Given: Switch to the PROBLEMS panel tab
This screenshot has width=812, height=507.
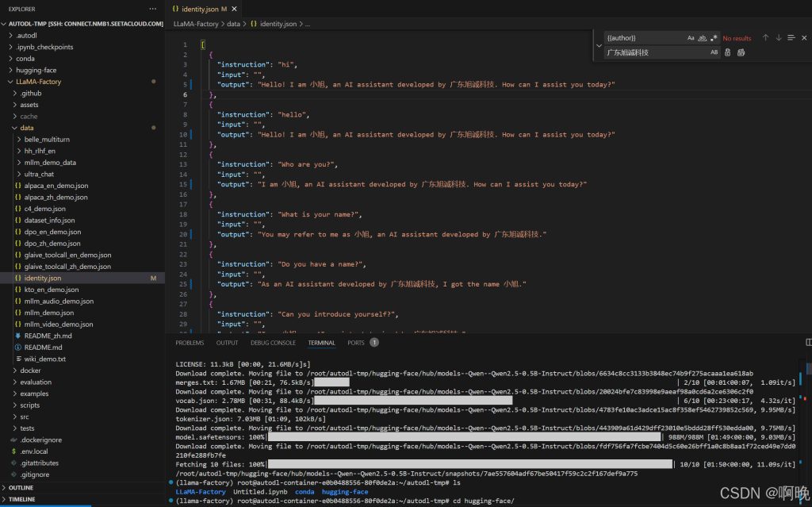Looking at the screenshot, I should point(190,343).
